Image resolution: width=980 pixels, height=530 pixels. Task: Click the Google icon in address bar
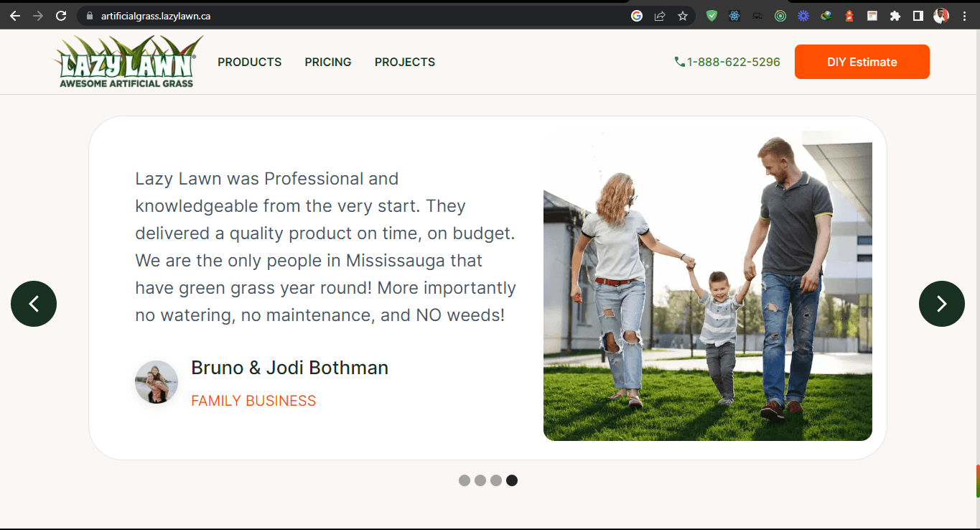[x=637, y=16]
